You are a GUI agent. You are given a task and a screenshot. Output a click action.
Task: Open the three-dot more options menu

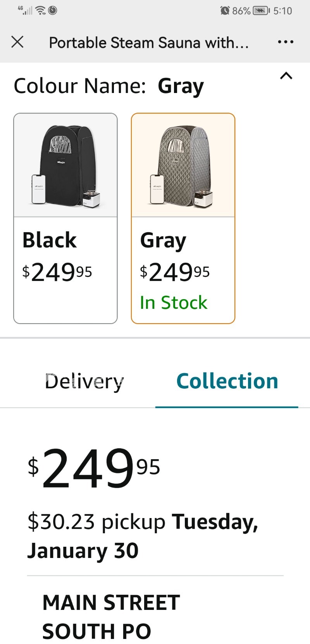pos(286,42)
